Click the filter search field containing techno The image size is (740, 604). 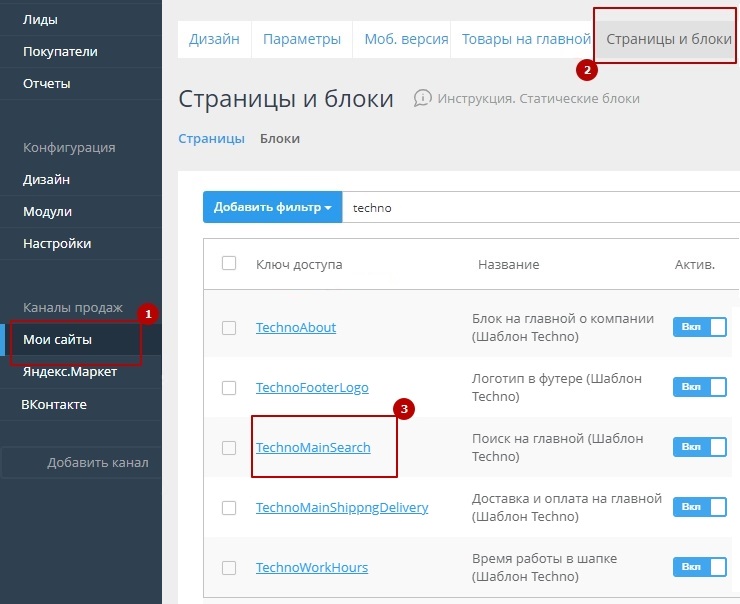pyautogui.click(x=540, y=208)
